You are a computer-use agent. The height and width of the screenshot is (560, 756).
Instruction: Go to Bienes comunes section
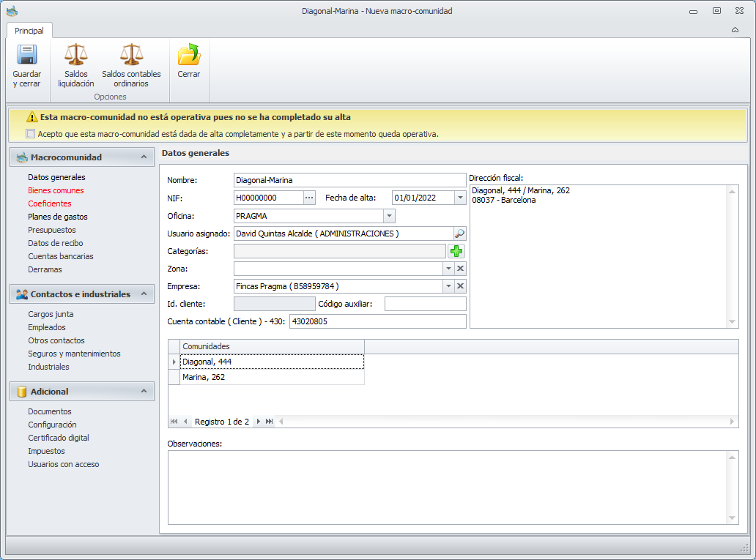[x=56, y=190]
